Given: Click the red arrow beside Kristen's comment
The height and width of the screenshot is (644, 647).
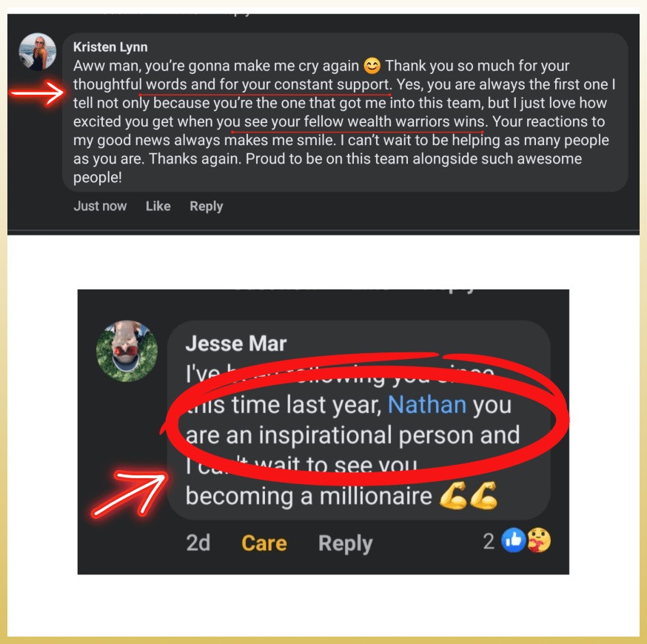Looking at the screenshot, I should pos(38,93).
